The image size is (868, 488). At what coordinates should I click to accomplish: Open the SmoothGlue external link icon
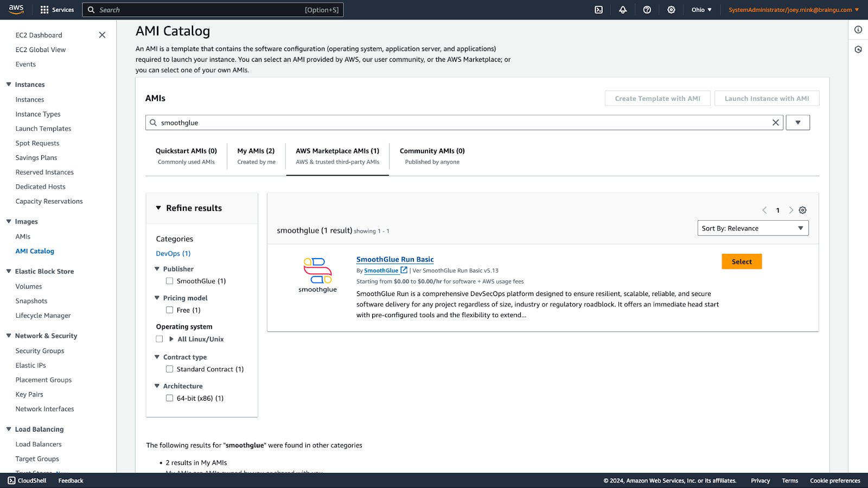[404, 270]
